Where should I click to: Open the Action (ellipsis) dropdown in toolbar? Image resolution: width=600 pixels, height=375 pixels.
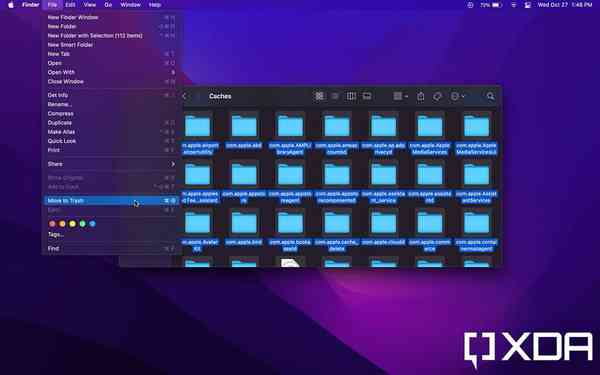coord(457,96)
